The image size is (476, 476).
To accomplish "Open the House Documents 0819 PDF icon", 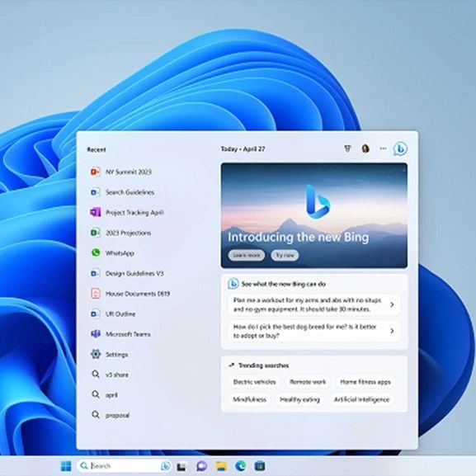I will 96,294.
